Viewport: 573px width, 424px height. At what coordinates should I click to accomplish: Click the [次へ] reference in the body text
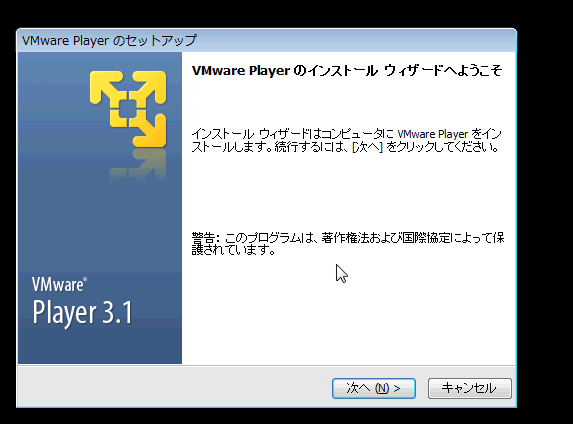pyautogui.click(x=367, y=147)
